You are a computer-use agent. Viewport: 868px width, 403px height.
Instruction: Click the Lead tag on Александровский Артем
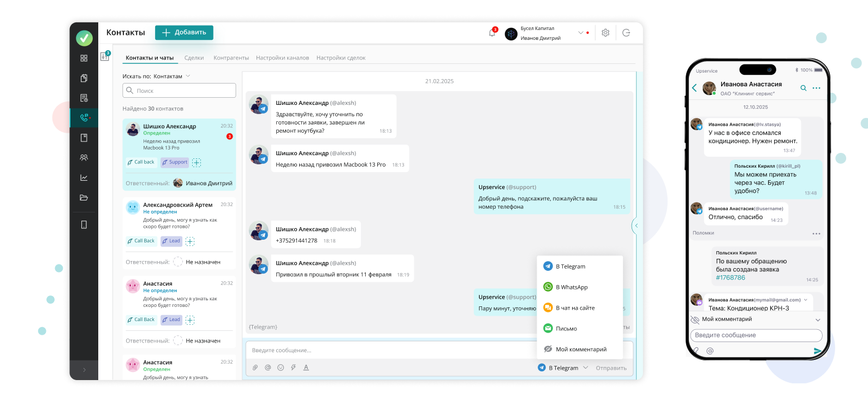tap(171, 241)
